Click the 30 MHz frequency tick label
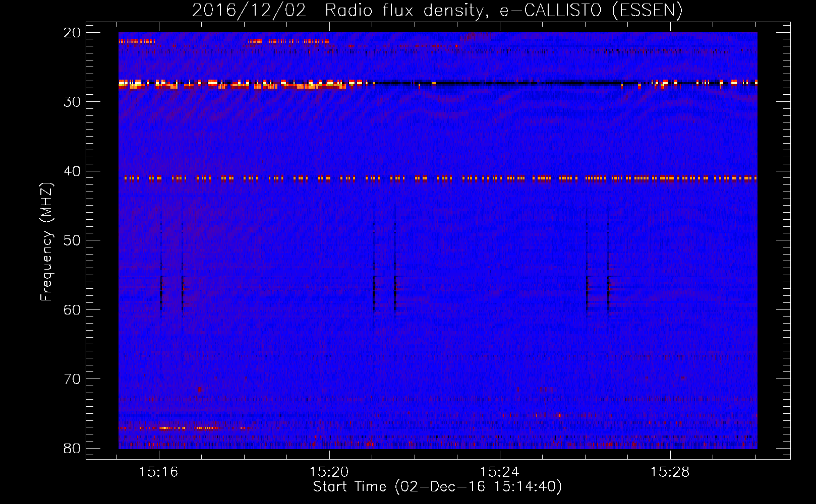 [x=72, y=102]
